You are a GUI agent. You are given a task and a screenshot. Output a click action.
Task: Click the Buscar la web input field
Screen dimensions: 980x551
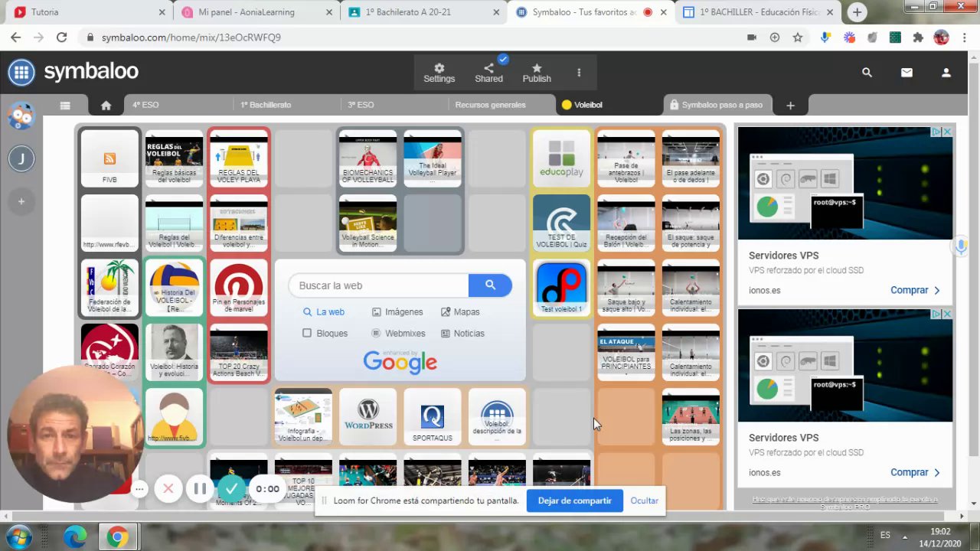click(379, 285)
